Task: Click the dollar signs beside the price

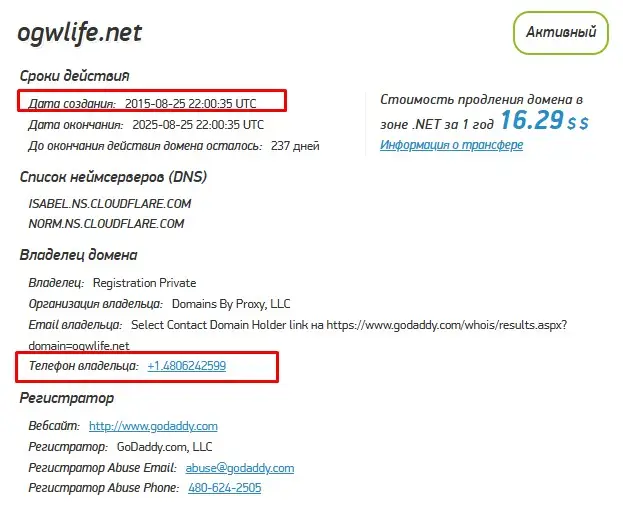Action: (x=578, y=123)
